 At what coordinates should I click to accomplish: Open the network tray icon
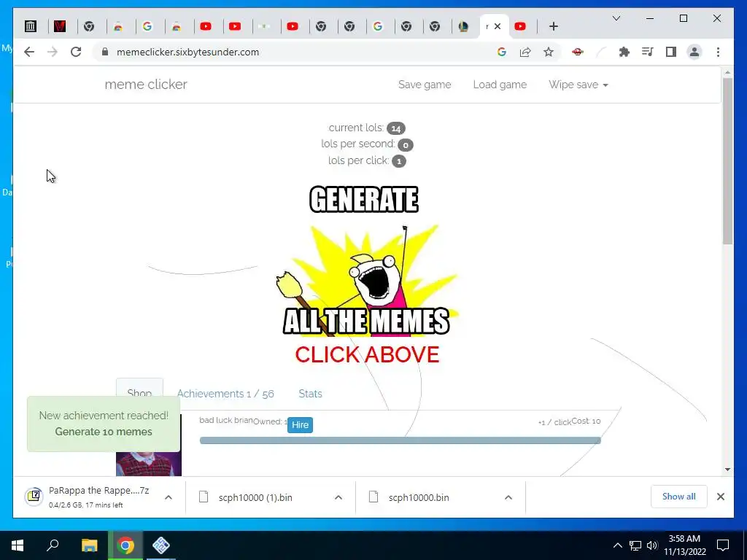(x=635, y=545)
